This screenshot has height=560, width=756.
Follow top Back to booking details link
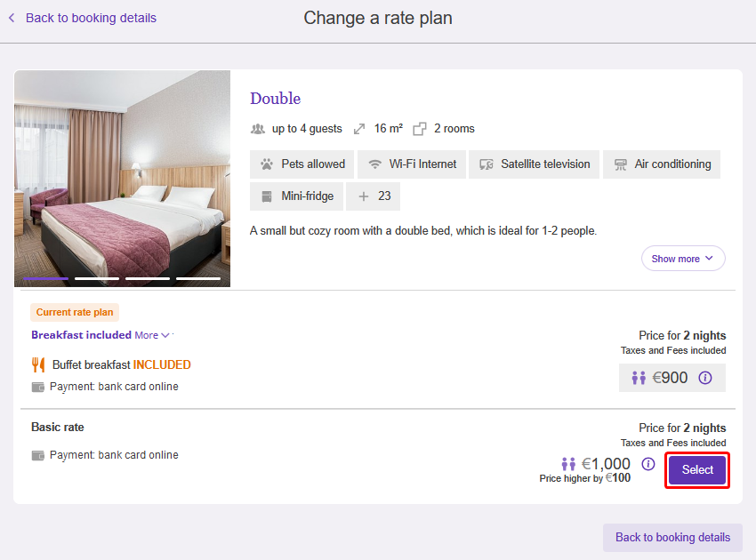(91, 18)
